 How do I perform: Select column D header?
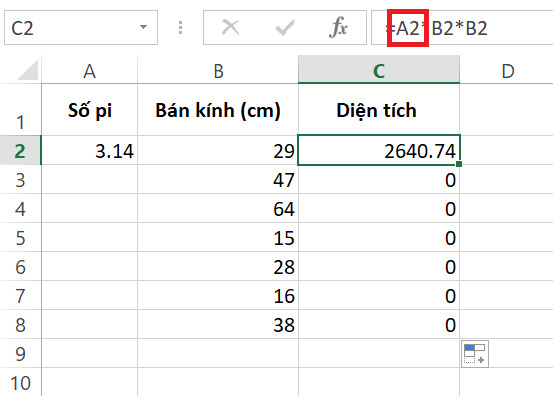pos(507,70)
